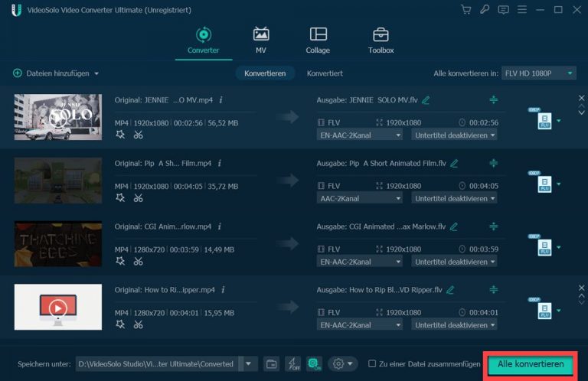The height and width of the screenshot is (381, 588).
Task: Open output folder icon
Action: (x=272, y=363)
